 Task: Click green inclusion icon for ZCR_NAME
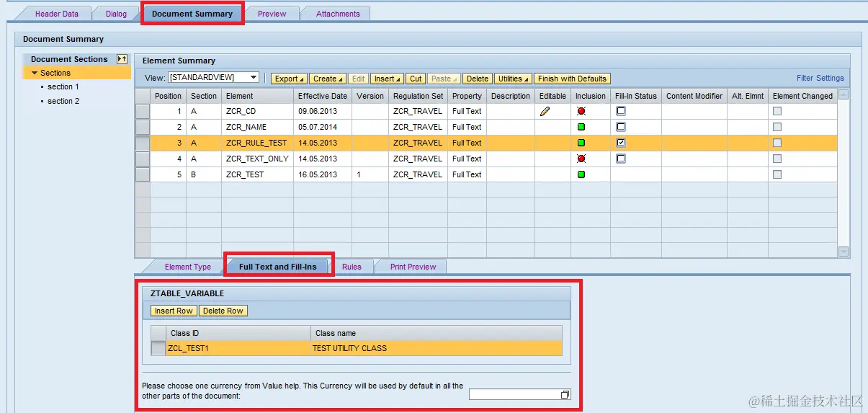[x=581, y=128]
